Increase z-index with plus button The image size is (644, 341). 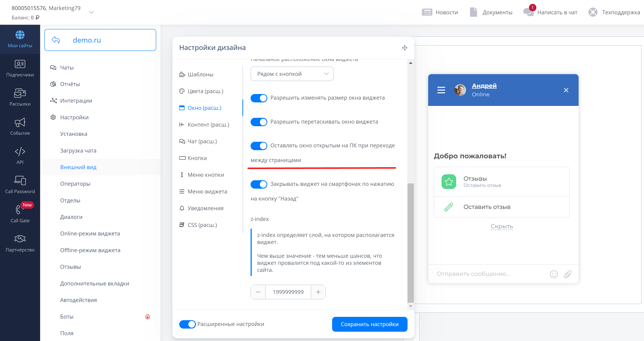[x=318, y=292]
